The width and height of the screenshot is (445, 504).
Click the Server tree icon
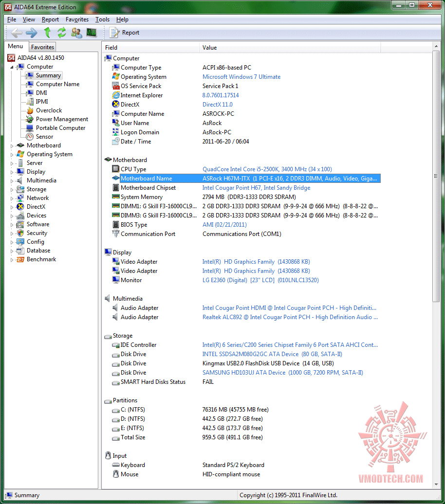click(x=20, y=163)
